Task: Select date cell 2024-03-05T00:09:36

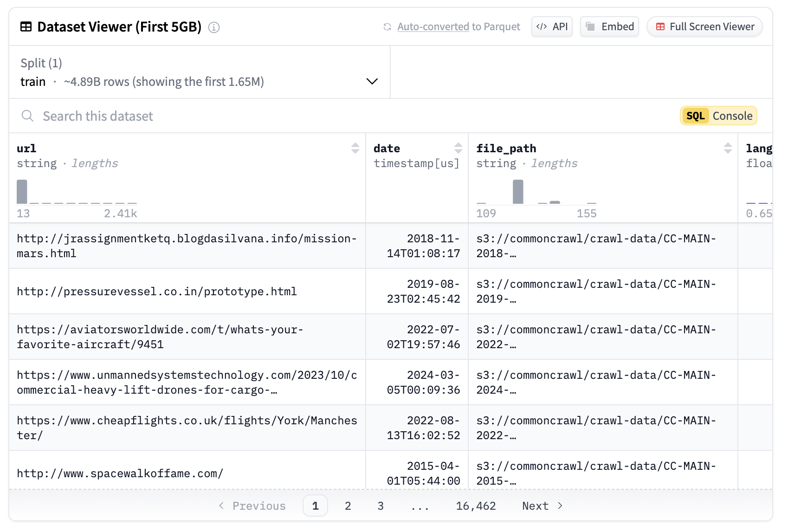Action: tap(417, 382)
